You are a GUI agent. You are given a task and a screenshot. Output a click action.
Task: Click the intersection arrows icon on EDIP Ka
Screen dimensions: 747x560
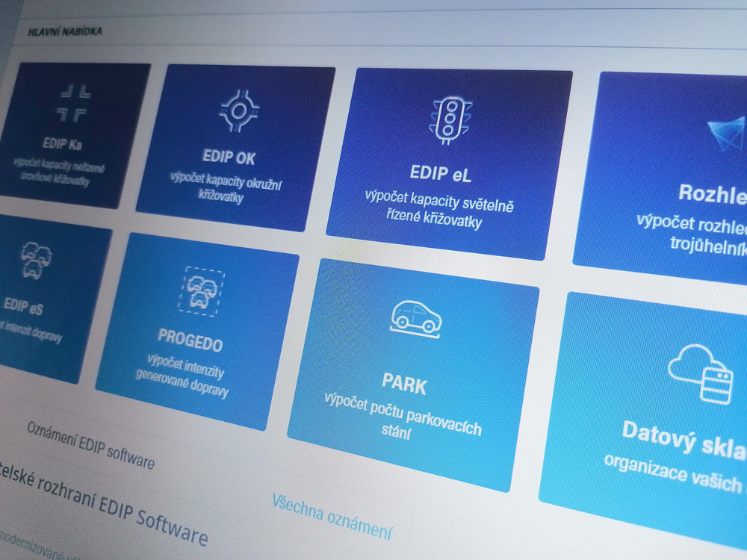(75, 103)
